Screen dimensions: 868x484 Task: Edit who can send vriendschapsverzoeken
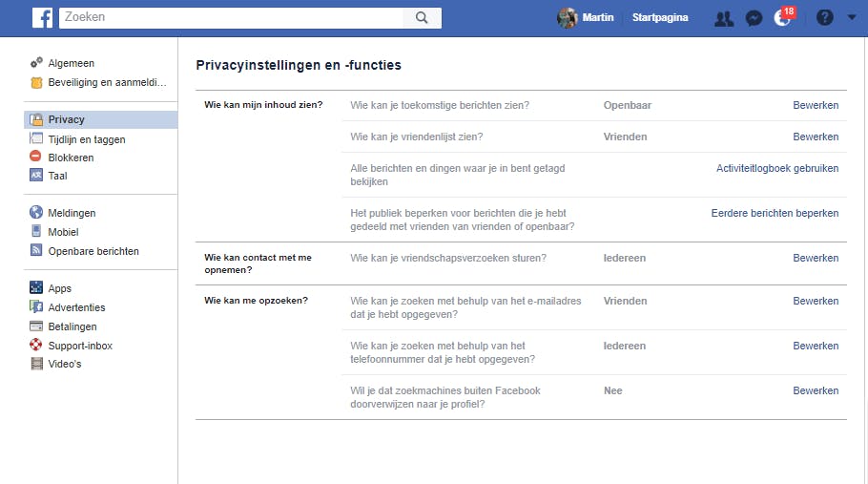tap(816, 258)
